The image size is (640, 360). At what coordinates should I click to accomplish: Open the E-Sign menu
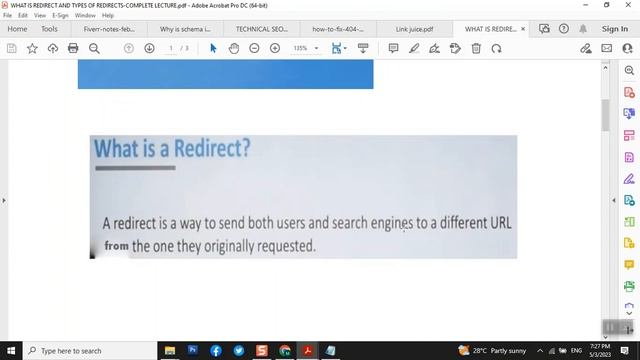[x=60, y=16]
